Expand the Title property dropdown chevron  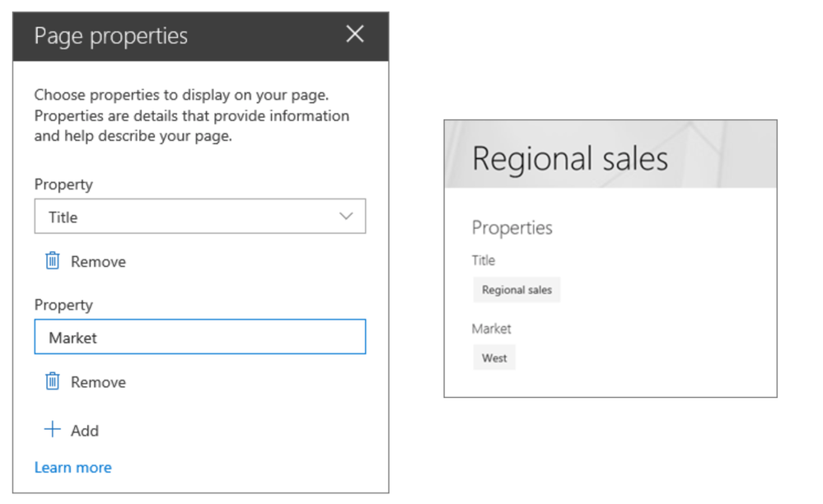click(x=346, y=217)
